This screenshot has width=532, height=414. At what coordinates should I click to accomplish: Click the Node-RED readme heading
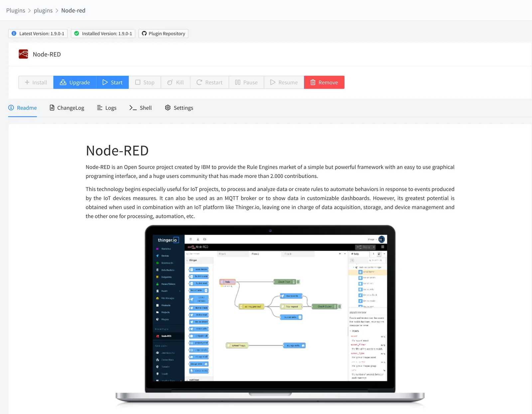(x=117, y=151)
